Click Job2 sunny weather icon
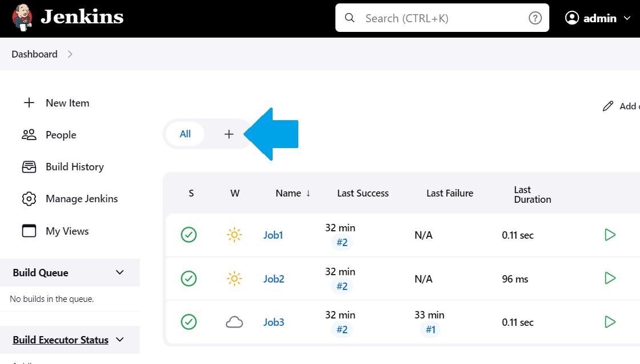 (234, 279)
